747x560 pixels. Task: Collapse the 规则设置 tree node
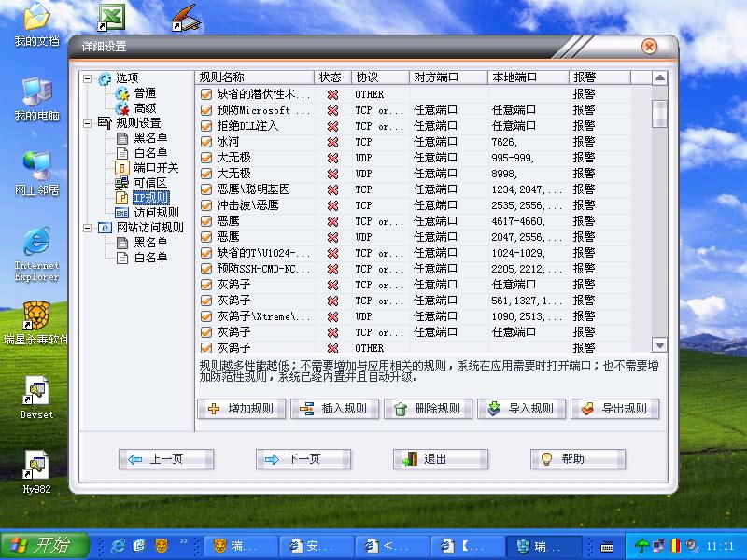point(88,123)
